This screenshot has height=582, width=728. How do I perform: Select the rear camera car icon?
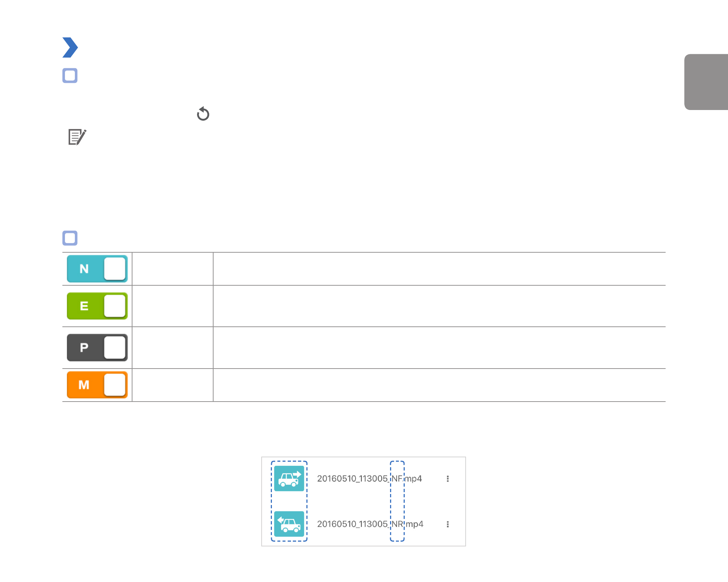(289, 524)
